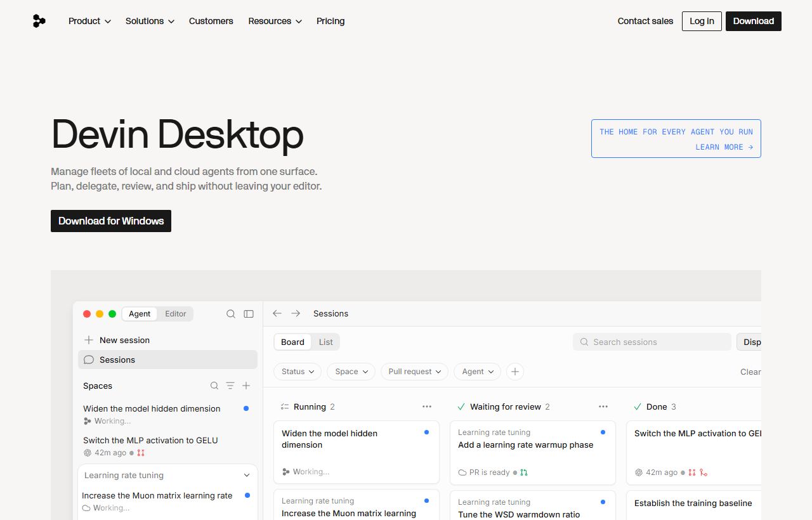Click Download for Windows
Viewport: 812px width, 520px height.
111,221
